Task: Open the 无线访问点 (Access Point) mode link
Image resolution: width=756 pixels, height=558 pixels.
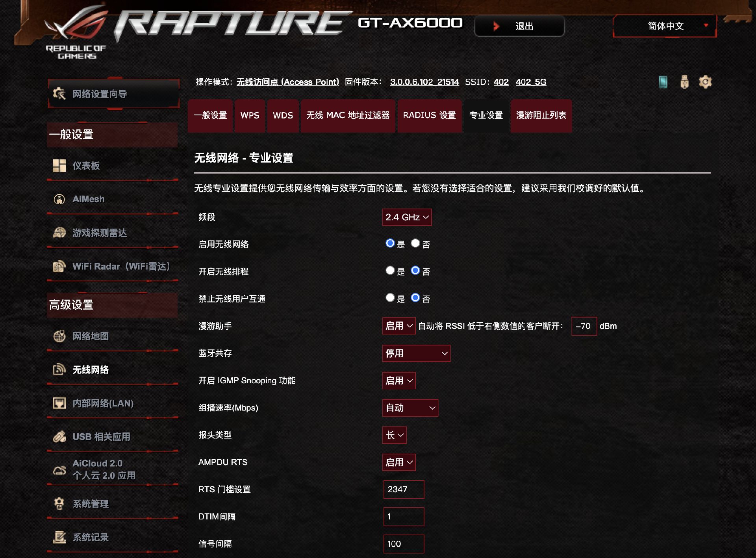Action: tap(287, 82)
